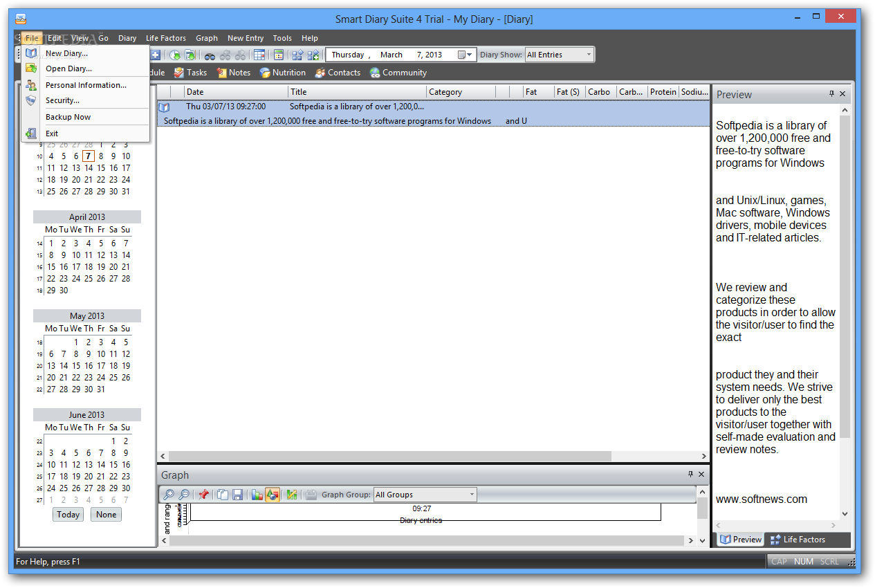Open the Life Factors menu

166,38
